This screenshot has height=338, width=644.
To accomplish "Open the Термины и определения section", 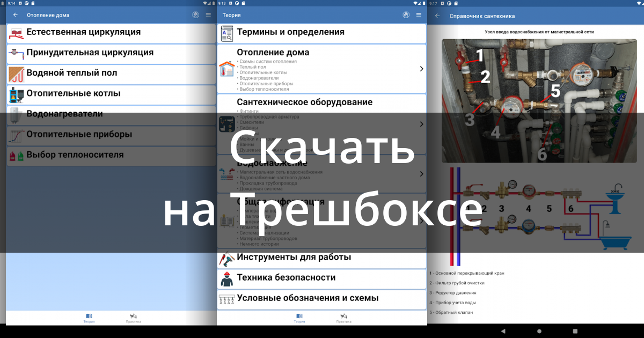I will [x=321, y=33].
